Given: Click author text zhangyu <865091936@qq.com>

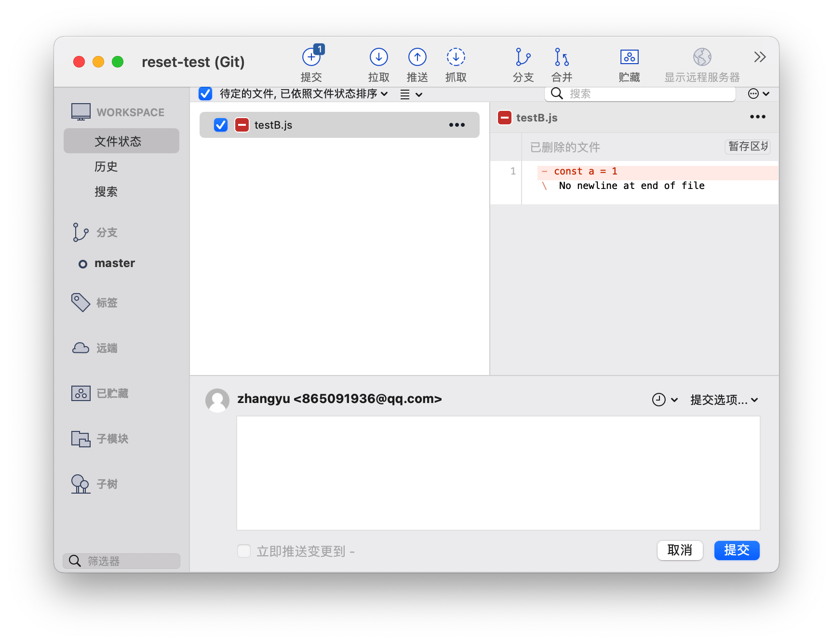Looking at the screenshot, I should [339, 399].
